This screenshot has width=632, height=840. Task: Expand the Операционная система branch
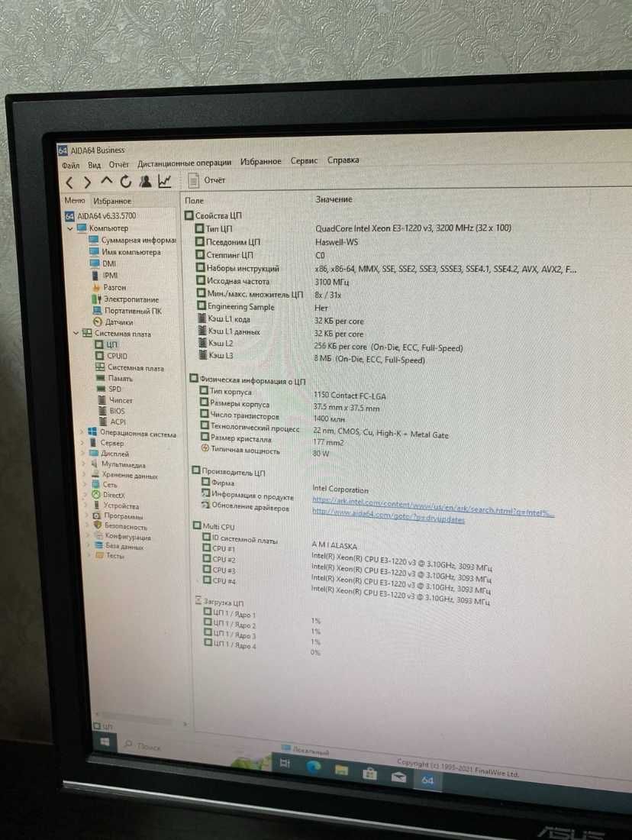(82, 431)
